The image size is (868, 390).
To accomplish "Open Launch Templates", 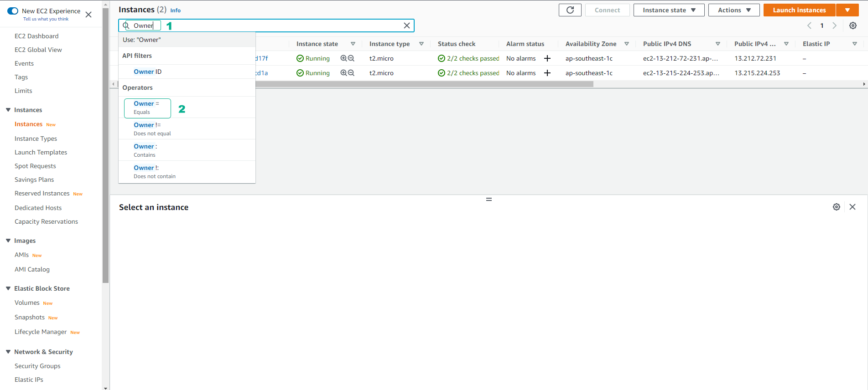I will (x=41, y=152).
